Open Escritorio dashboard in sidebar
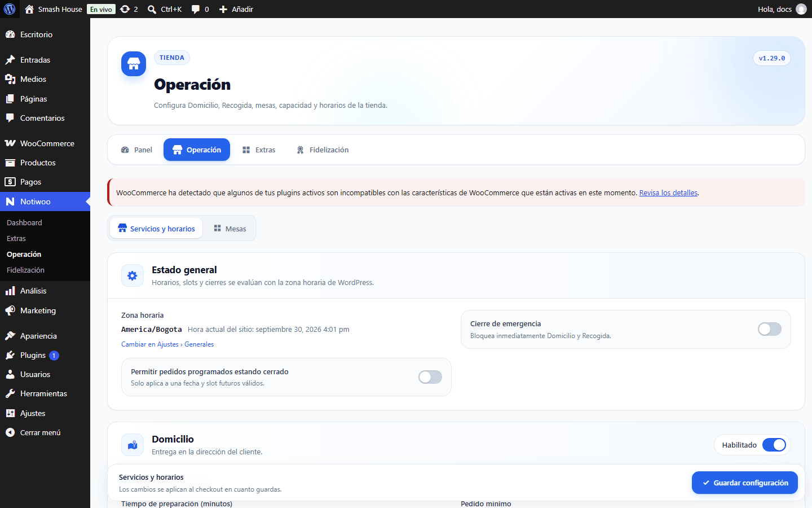The image size is (812, 508). tap(45, 34)
